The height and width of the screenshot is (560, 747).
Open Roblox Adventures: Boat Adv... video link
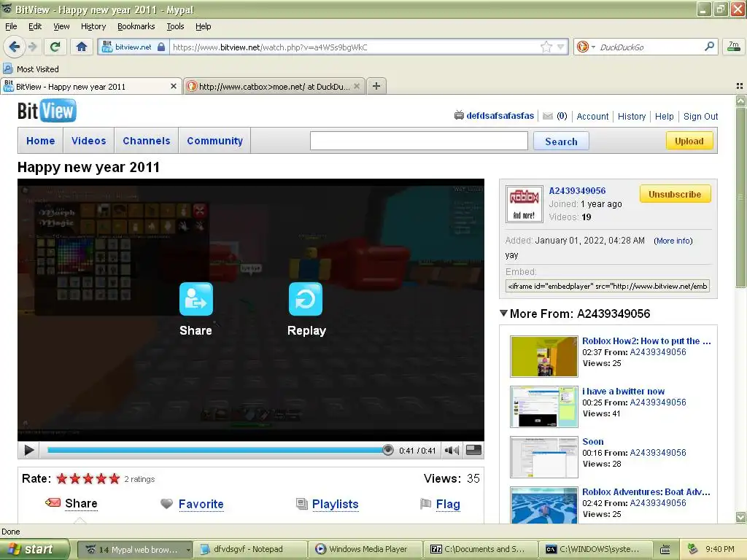646,492
